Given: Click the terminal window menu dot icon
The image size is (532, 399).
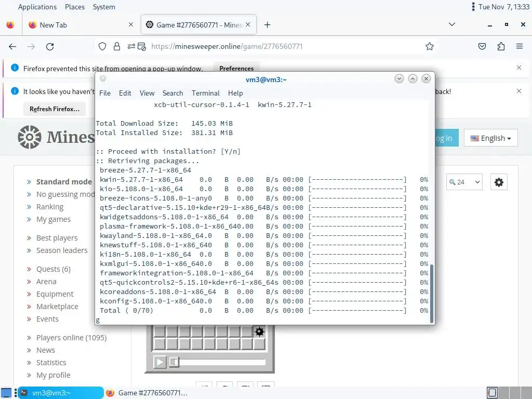Looking at the screenshot, I should click(x=103, y=79).
